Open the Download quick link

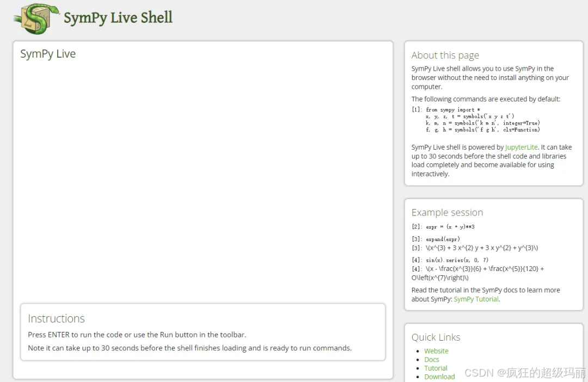click(x=439, y=377)
